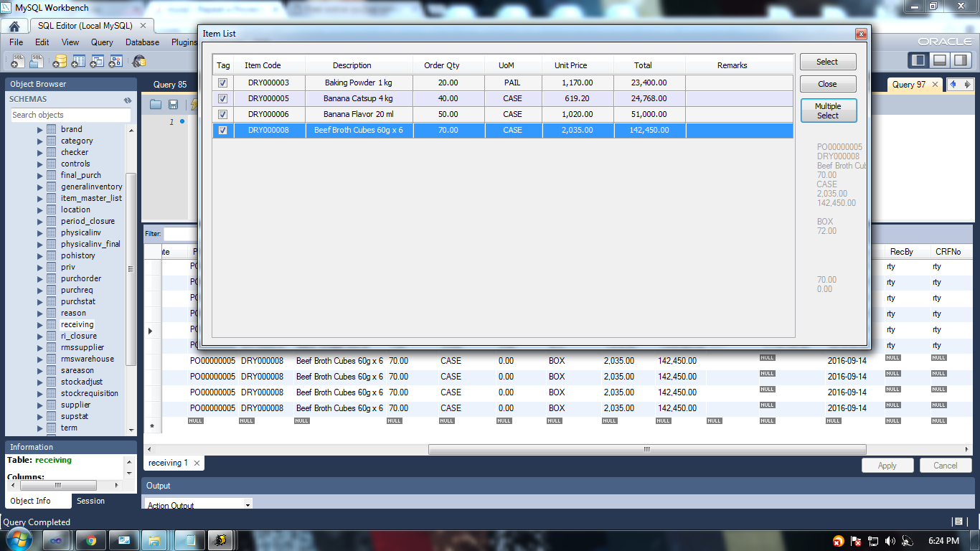Close the receiving 1 result tab
Viewport: 980px width, 551px height.
(x=197, y=463)
